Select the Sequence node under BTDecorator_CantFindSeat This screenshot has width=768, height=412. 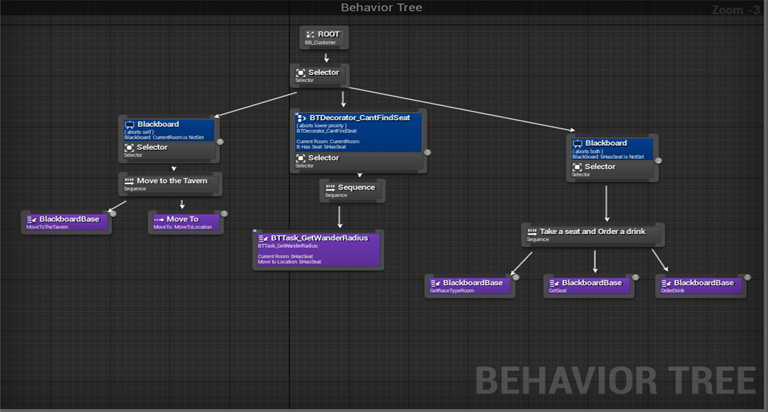(x=352, y=190)
